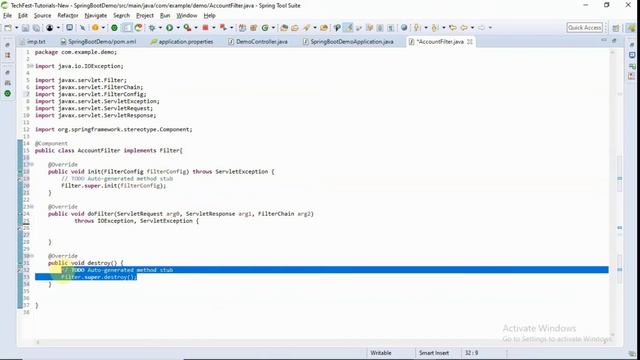Viewport: 640px width, 360px height.
Task: Expand the folded imports at line 3
Action: [x=31, y=66]
